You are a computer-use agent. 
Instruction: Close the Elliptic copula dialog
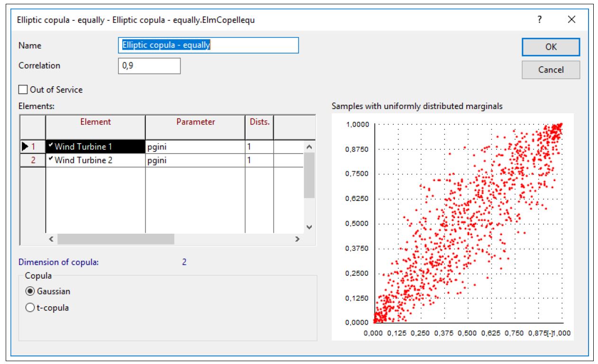tap(571, 19)
